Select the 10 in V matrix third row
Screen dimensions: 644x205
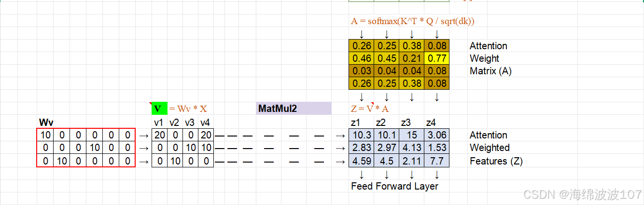(175, 161)
